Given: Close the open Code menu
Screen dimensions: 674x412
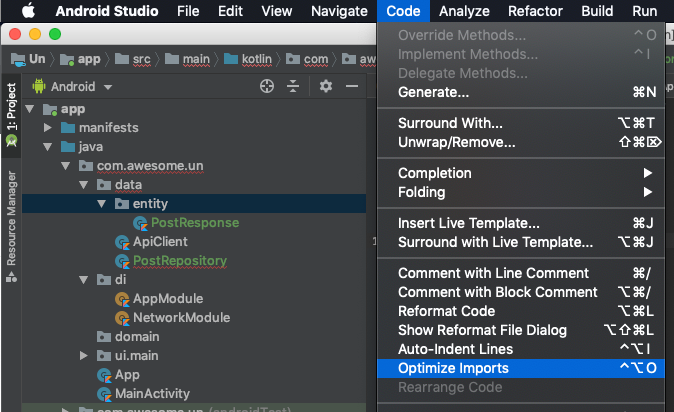Looking at the screenshot, I should click(403, 11).
